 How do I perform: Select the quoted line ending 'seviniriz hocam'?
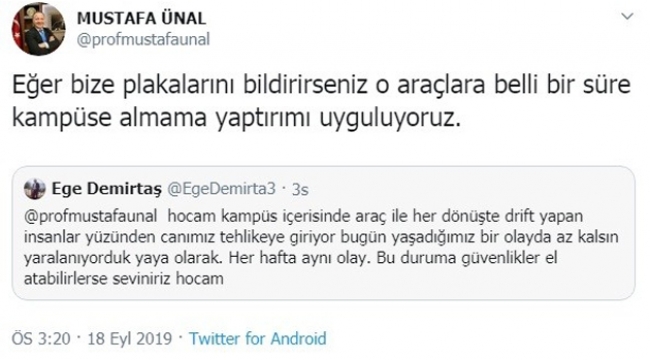124,278
